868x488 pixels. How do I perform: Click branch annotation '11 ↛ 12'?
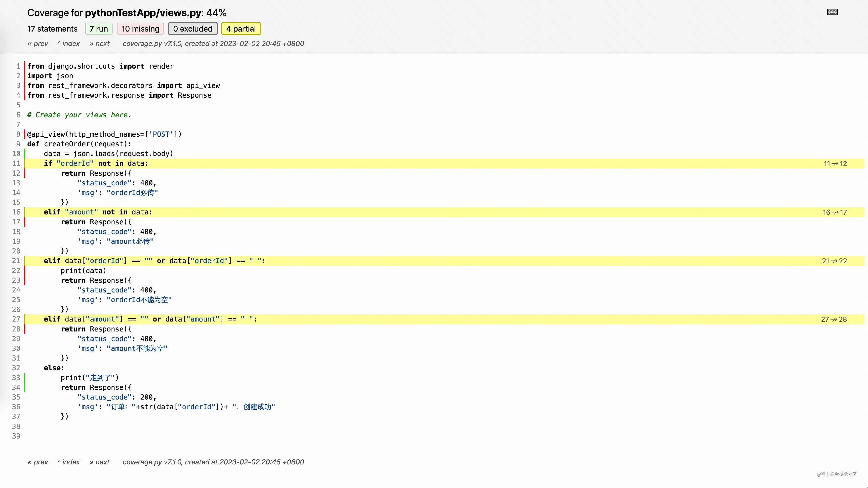pyautogui.click(x=835, y=163)
